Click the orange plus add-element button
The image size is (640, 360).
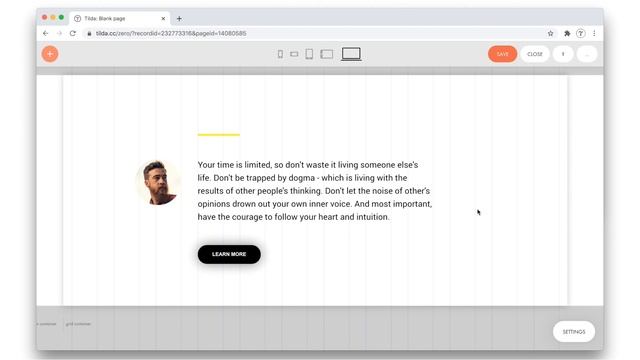[50, 54]
